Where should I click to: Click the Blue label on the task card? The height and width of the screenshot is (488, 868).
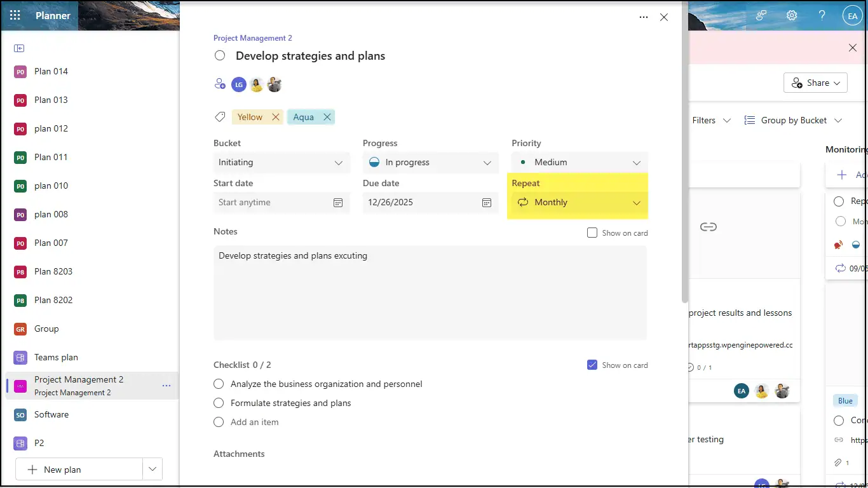click(x=845, y=401)
